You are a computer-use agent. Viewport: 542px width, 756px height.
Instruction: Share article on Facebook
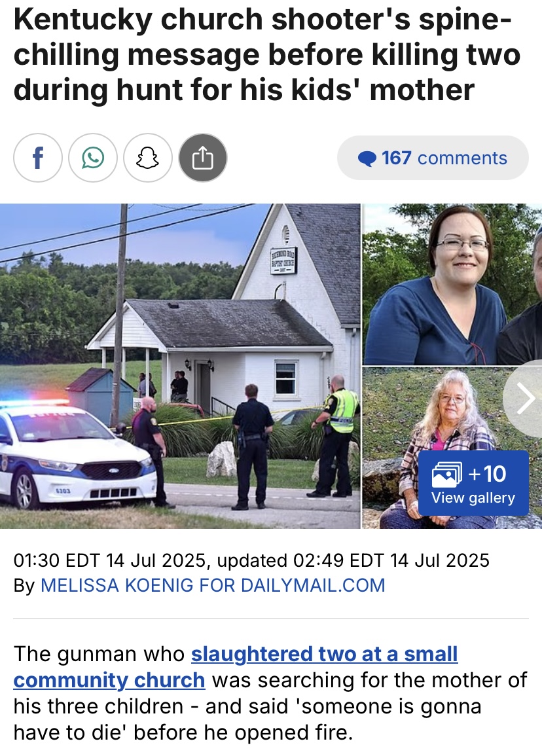37,158
